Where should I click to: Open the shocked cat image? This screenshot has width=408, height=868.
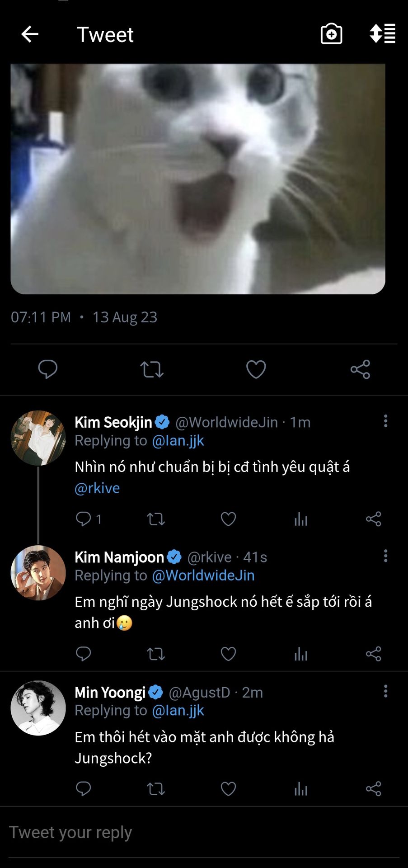tap(198, 179)
